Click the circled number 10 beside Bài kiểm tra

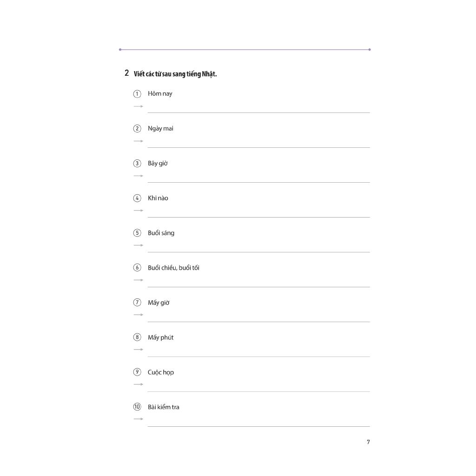pyautogui.click(x=137, y=407)
